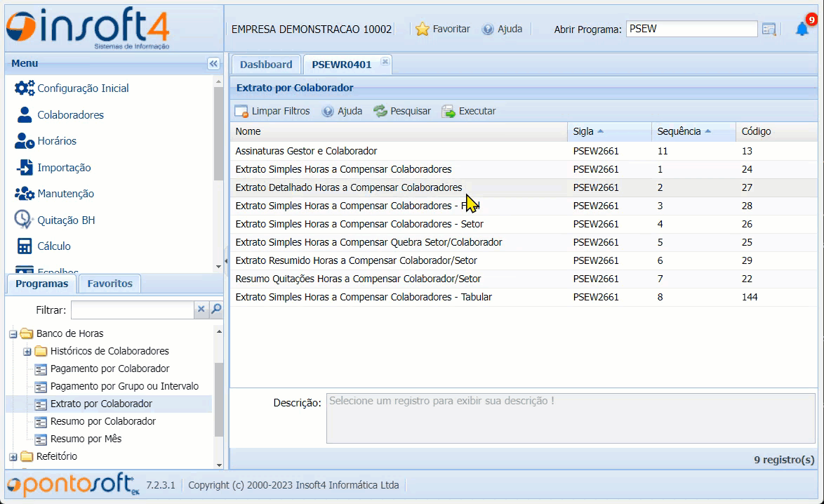
Task: Open program search icon beside Abrir Programa
Action: tap(769, 29)
